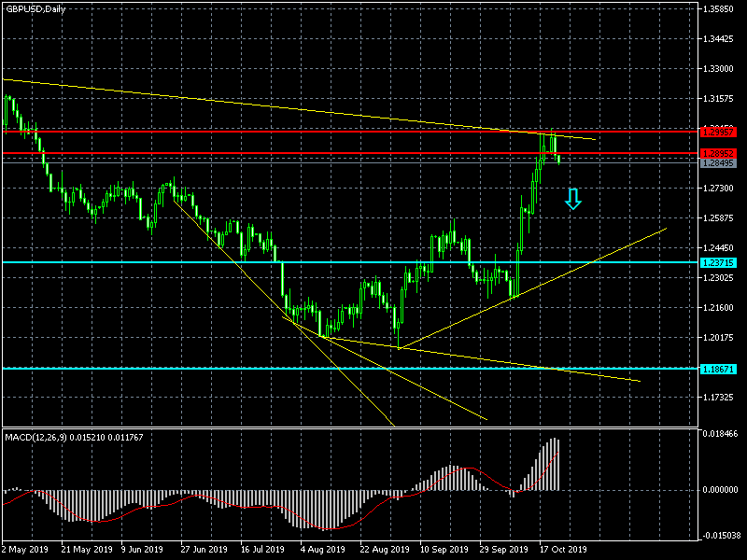Click the 1.34425 price scale label
747x560 pixels.
click(x=718, y=39)
